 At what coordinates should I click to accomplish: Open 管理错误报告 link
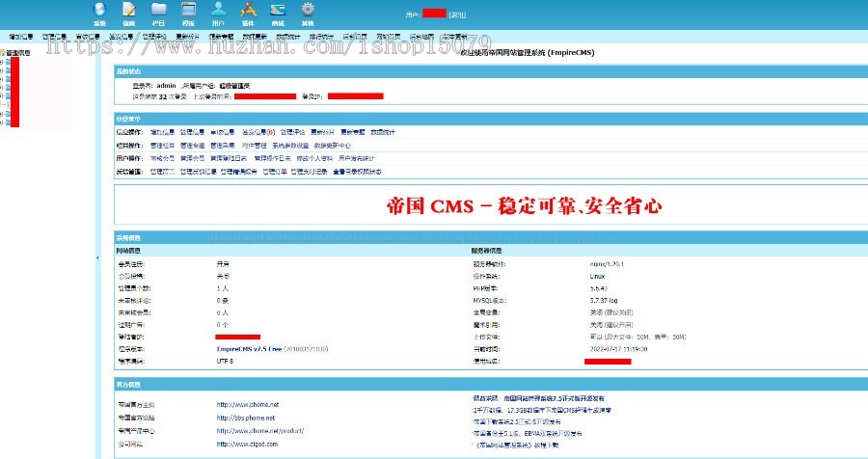[238, 172]
